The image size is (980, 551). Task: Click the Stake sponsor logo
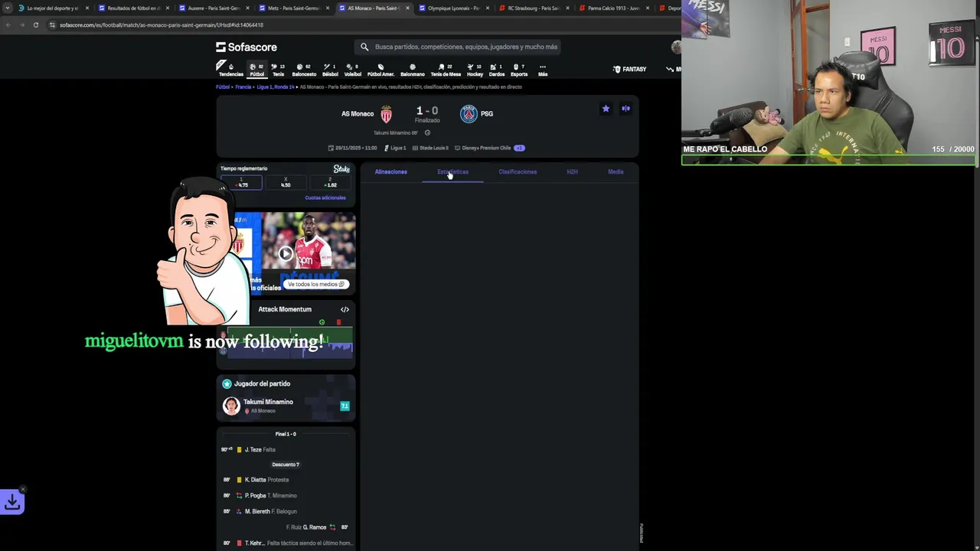click(x=341, y=168)
